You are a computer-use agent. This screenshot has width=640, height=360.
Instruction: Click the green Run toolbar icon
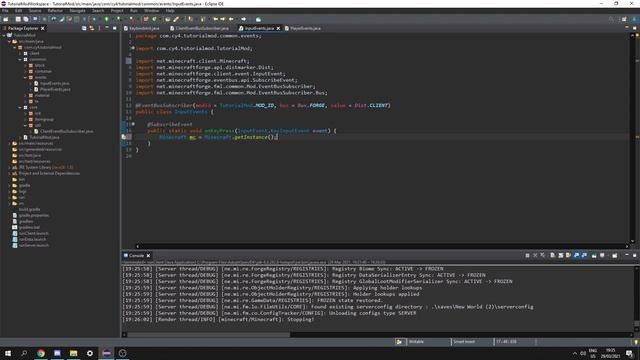click(x=107, y=19)
